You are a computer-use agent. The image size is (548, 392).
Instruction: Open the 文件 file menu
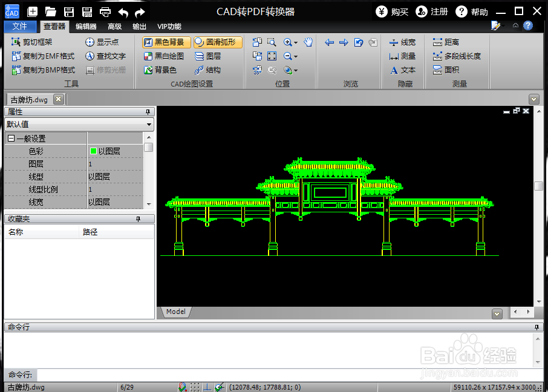pyautogui.click(x=20, y=26)
